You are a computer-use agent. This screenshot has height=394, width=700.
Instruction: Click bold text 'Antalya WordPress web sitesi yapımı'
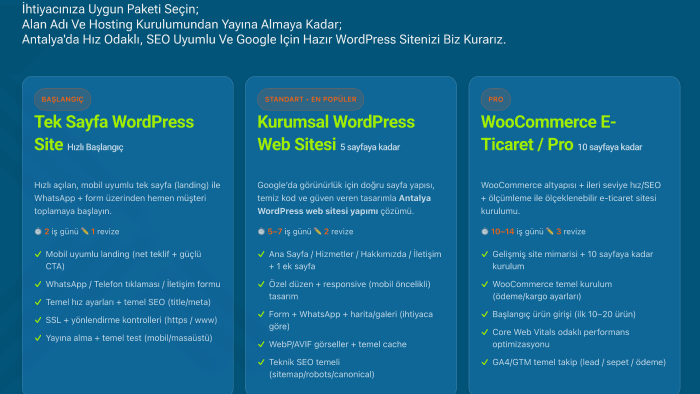tap(344, 204)
